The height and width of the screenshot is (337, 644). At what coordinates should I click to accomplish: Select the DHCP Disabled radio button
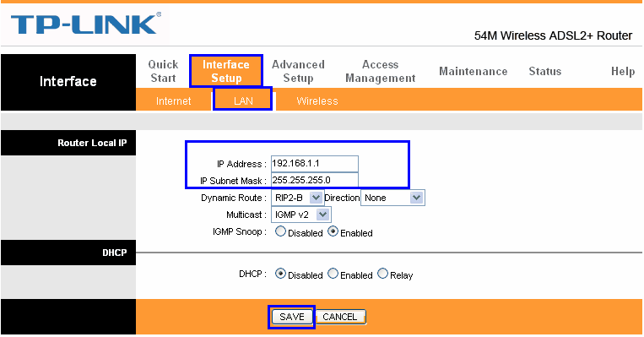(280, 274)
